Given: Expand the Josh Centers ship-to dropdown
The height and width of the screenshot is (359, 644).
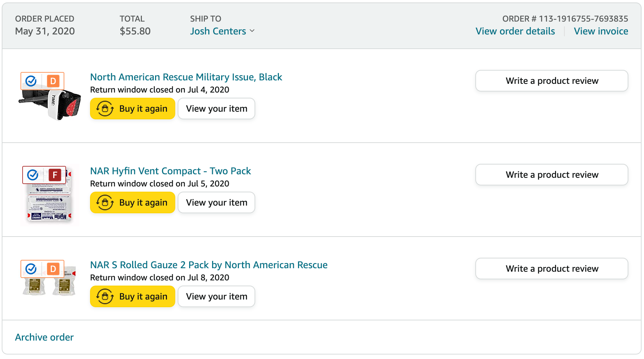Looking at the screenshot, I should coord(222,31).
